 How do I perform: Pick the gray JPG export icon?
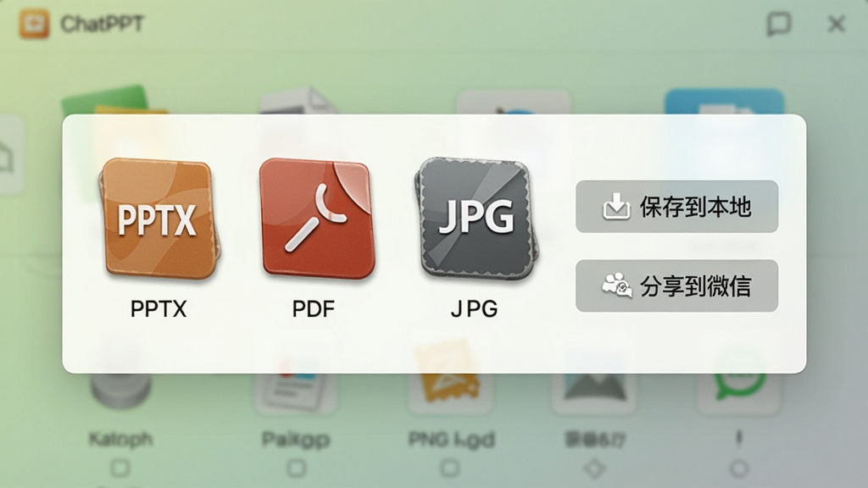(x=476, y=219)
